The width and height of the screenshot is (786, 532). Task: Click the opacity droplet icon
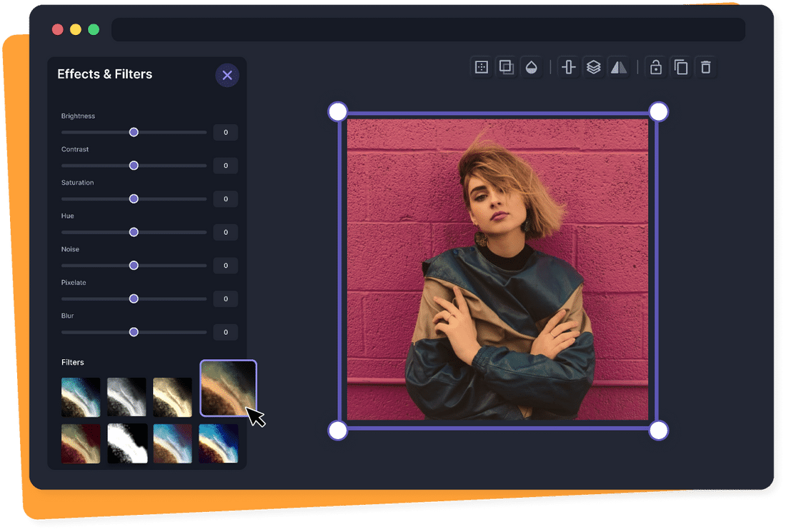coord(532,66)
